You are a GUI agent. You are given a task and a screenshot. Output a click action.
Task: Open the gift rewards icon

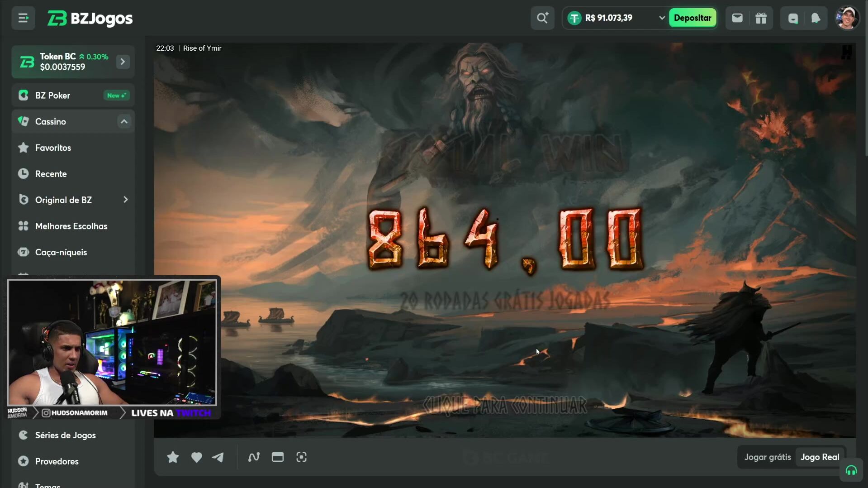(x=761, y=18)
